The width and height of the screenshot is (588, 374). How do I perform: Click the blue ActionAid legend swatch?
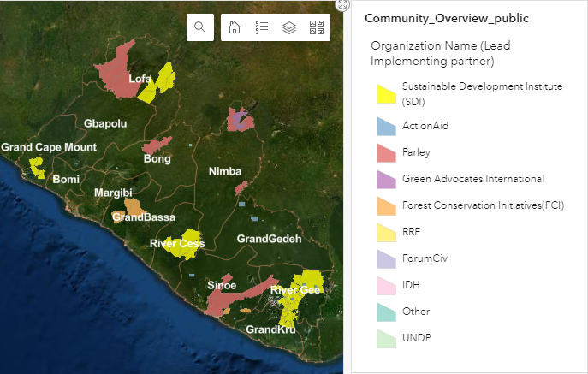[x=386, y=126]
